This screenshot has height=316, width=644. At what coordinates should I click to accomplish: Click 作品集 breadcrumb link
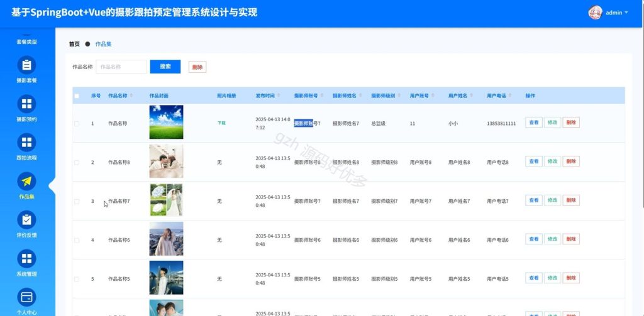coord(104,44)
